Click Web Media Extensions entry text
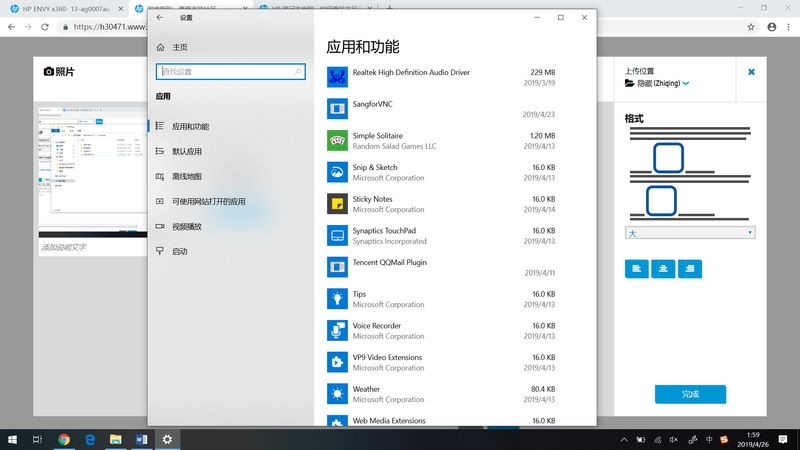The height and width of the screenshot is (450, 800). (x=389, y=420)
